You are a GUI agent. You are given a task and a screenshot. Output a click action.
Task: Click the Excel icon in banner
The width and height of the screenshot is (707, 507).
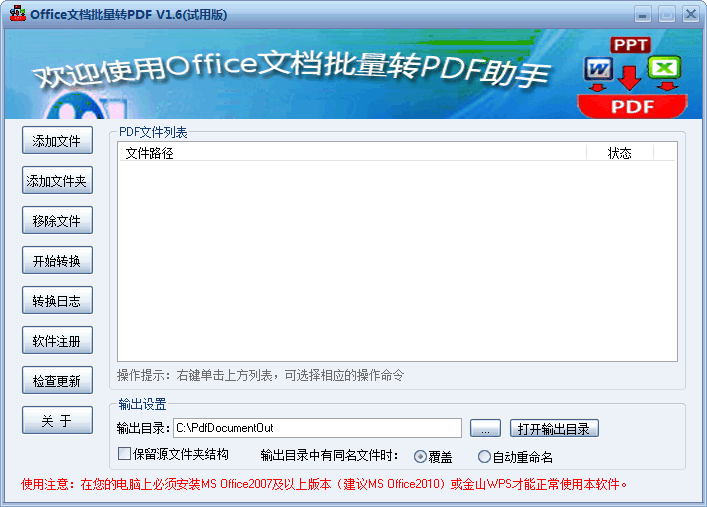[x=663, y=69]
